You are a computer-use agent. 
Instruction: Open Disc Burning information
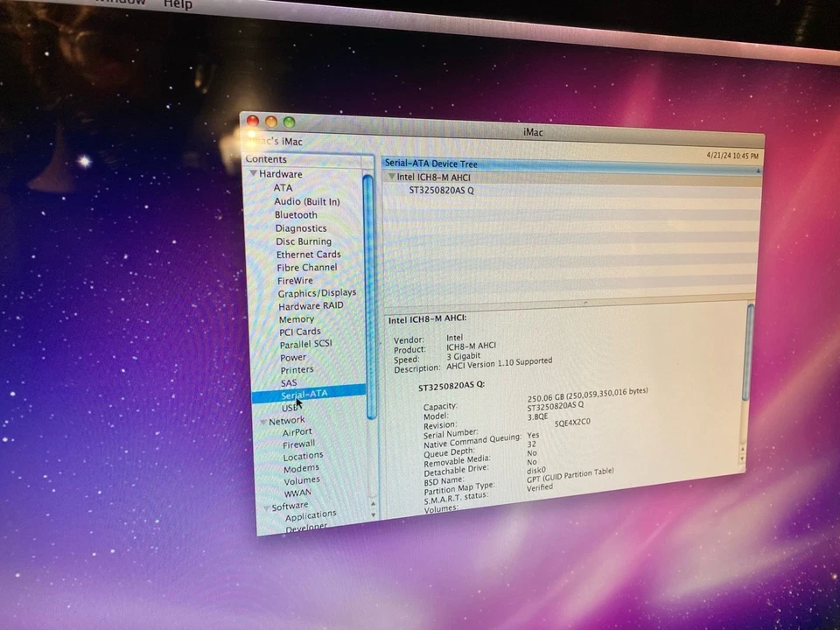(x=304, y=241)
